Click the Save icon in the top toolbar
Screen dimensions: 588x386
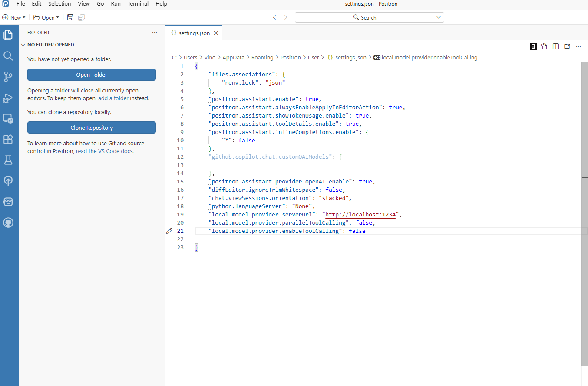tap(70, 17)
